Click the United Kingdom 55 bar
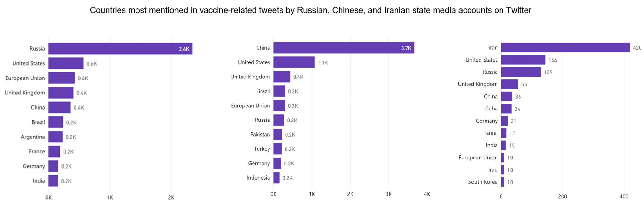The image size is (644, 204). click(x=509, y=84)
